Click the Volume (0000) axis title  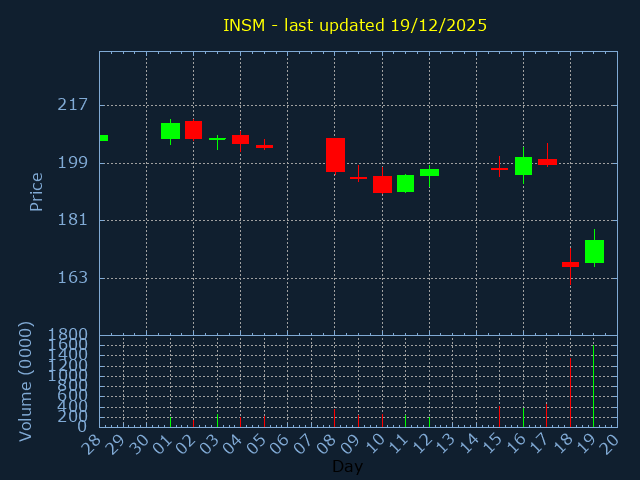pos(25,381)
